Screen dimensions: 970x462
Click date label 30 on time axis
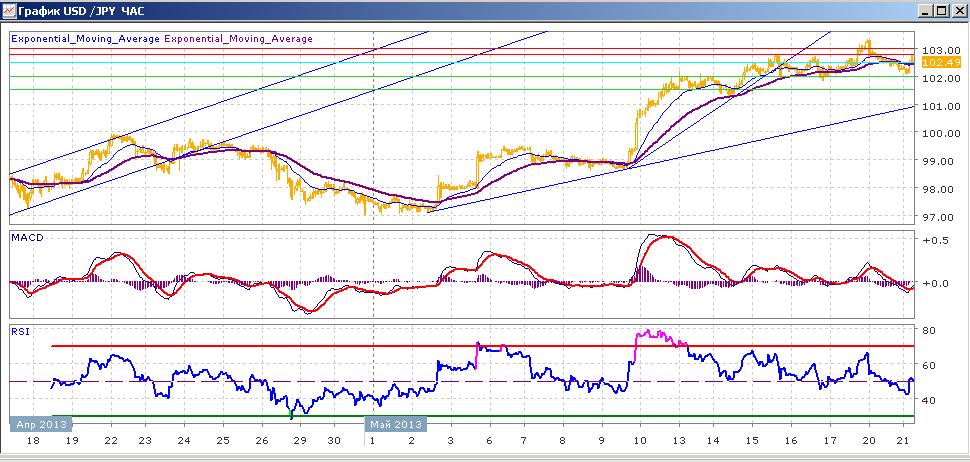(x=335, y=441)
